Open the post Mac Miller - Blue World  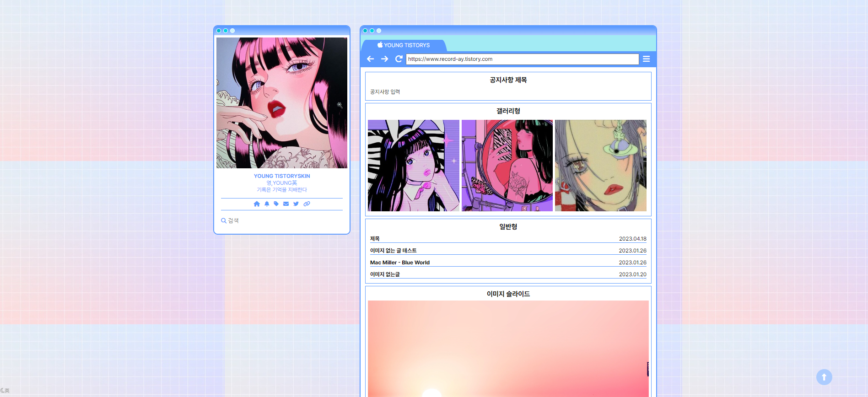400,263
